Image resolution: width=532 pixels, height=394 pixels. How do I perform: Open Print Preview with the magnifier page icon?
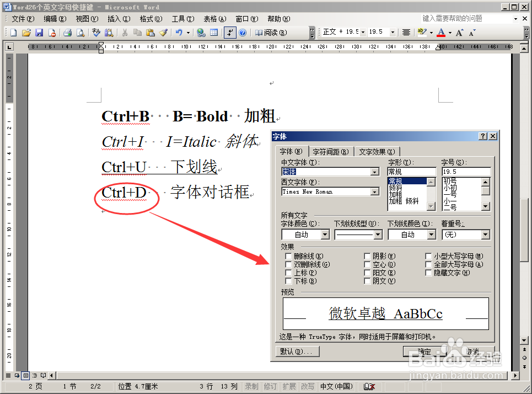tap(80, 33)
